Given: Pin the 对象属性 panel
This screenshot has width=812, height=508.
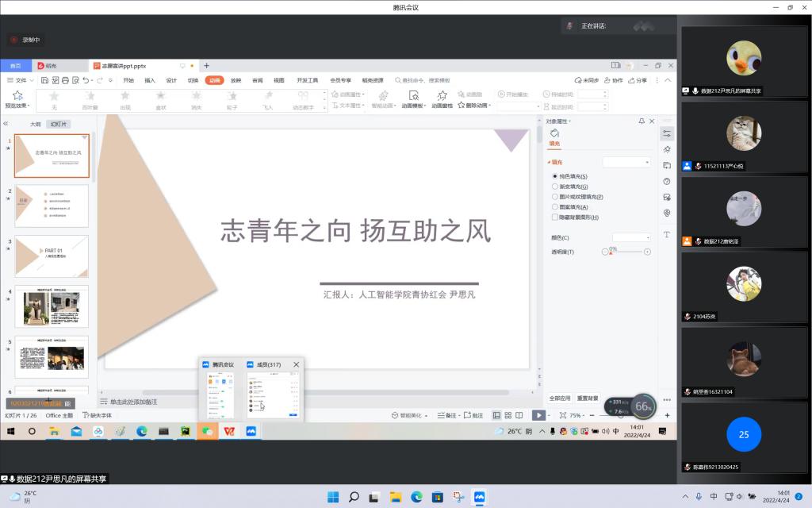Looking at the screenshot, I should pyautogui.click(x=642, y=121).
